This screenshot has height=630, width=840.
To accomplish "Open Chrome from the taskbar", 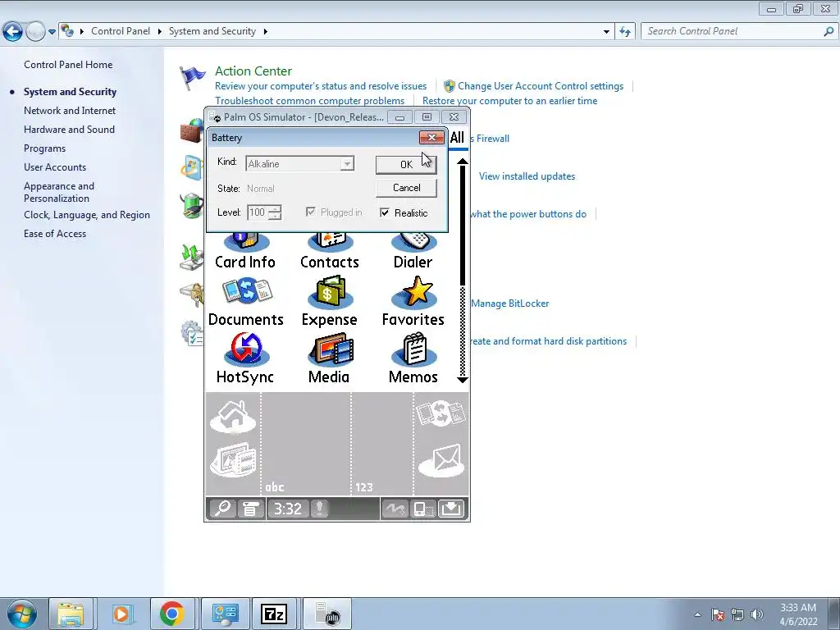I will tap(171, 614).
